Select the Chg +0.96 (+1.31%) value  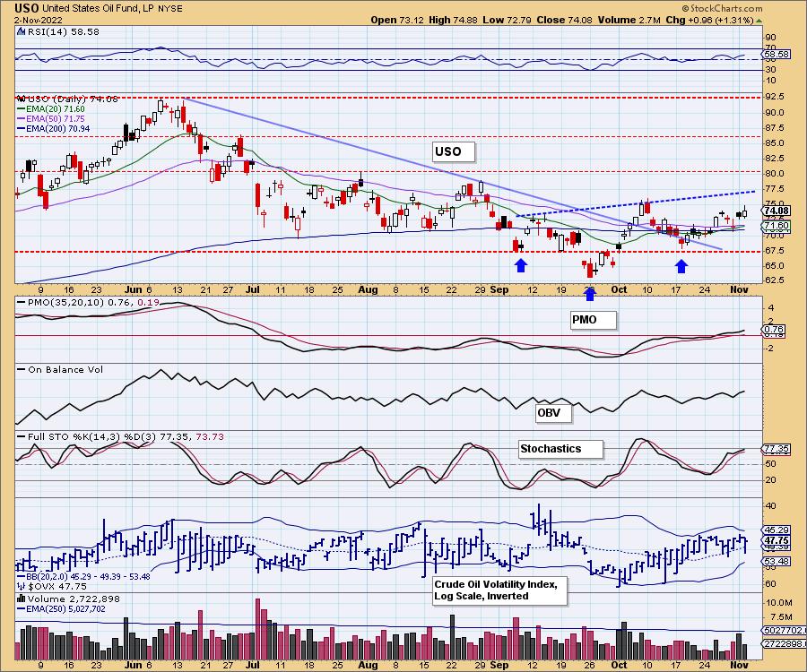(710, 20)
